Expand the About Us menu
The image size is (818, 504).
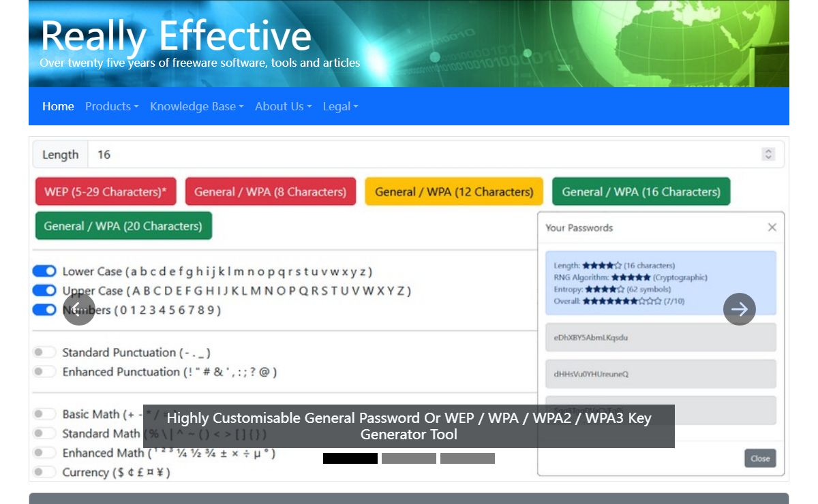coord(283,106)
